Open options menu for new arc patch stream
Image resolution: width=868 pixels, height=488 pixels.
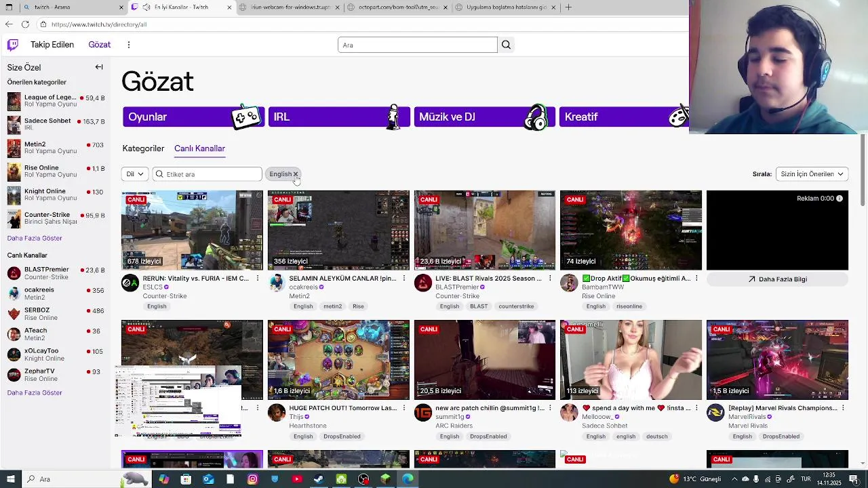click(x=551, y=408)
